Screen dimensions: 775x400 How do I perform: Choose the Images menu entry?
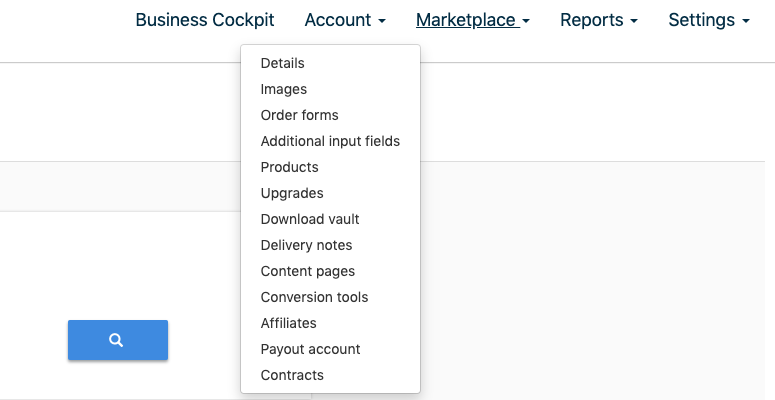point(284,89)
